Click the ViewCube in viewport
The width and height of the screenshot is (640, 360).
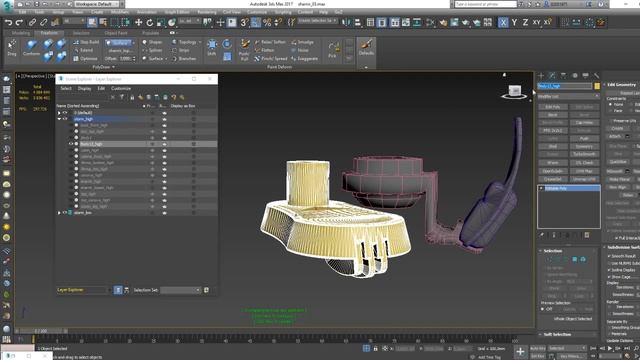coord(514,92)
